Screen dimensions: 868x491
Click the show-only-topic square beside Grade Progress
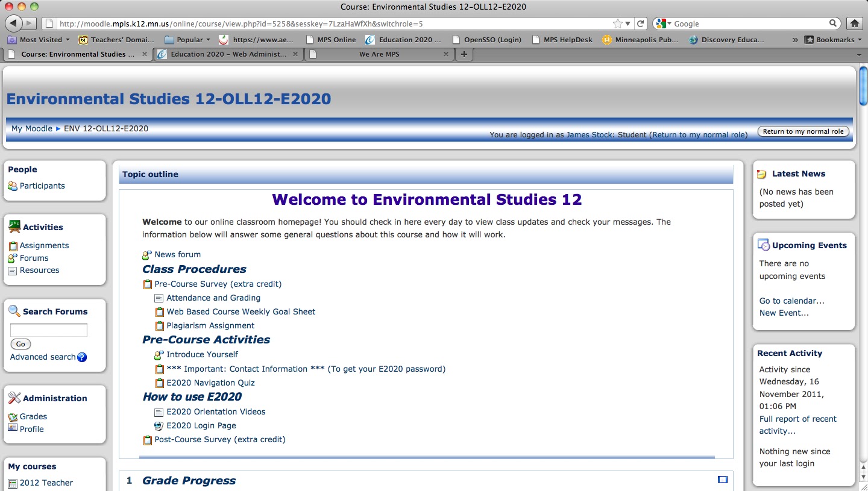click(x=722, y=480)
